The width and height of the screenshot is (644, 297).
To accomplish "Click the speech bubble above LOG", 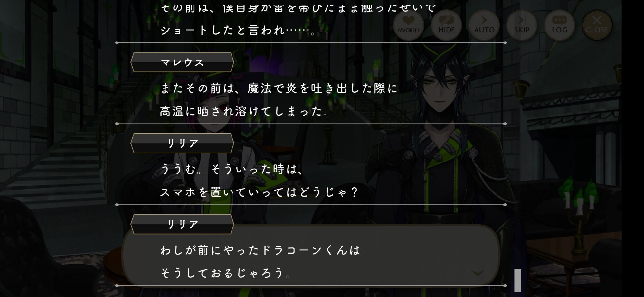I will 559,20.
